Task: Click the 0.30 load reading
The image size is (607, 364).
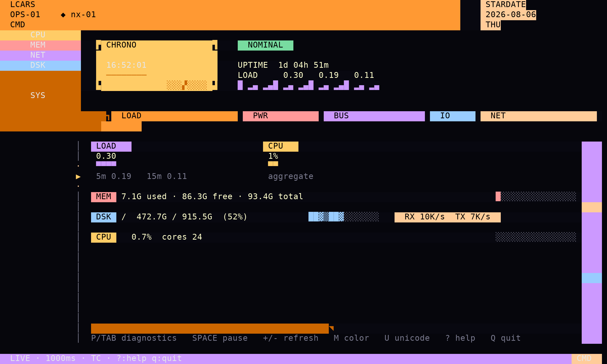Action: [106, 156]
